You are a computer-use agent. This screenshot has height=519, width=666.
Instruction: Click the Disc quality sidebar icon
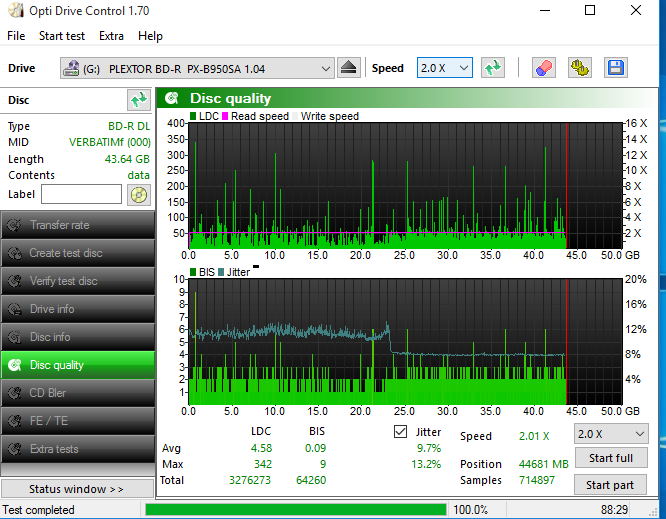point(14,365)
